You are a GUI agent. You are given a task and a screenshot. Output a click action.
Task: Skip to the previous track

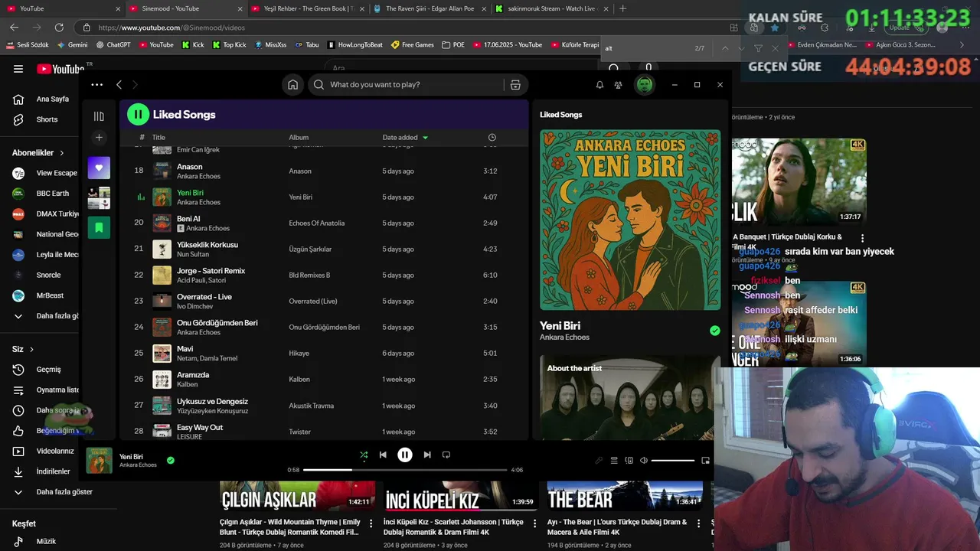[383, 455]
